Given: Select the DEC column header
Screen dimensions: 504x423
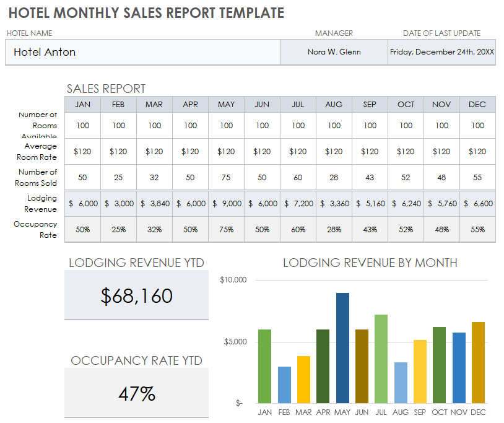Looking at the screenshot, I should tap(477, 104).
